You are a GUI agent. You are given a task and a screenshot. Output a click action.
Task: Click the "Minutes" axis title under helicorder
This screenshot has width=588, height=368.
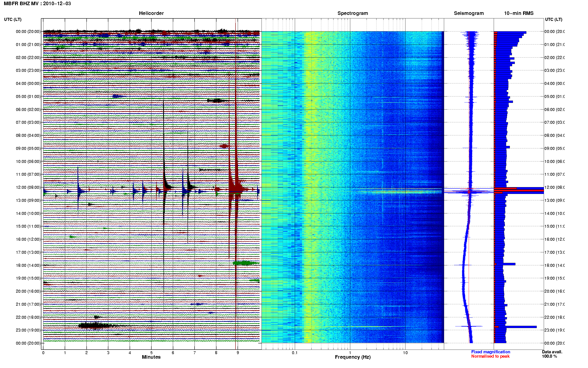[x=151, y=357]
